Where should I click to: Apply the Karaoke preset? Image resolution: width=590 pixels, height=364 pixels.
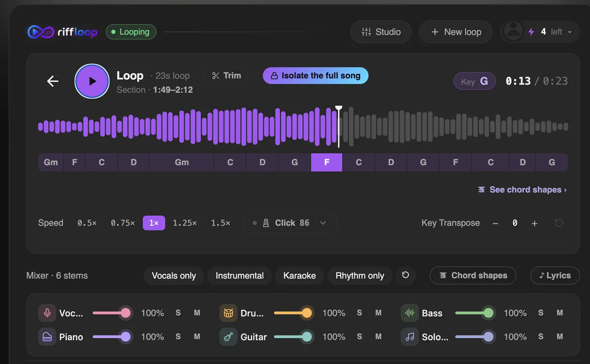pyautogui.click(x=299, y=276)
